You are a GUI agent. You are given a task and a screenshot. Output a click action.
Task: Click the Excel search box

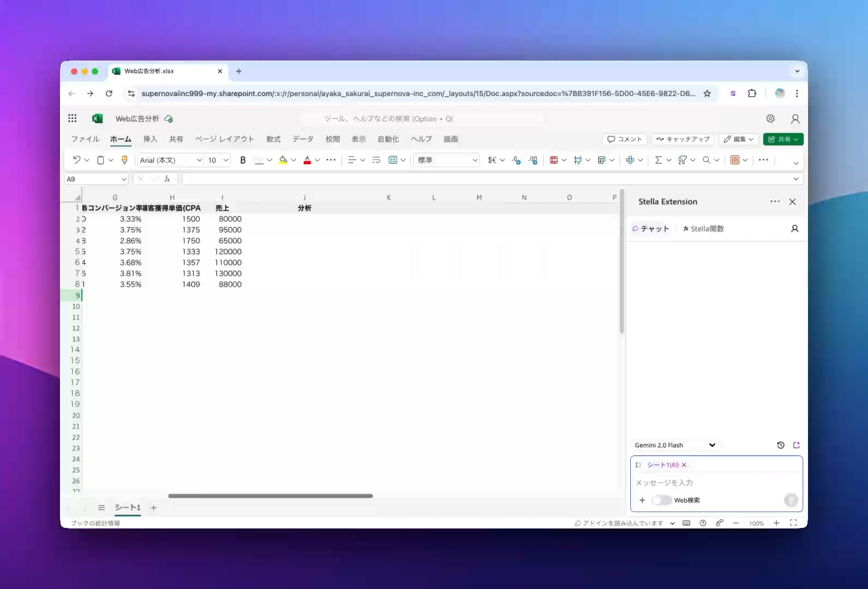pos(422,118)
